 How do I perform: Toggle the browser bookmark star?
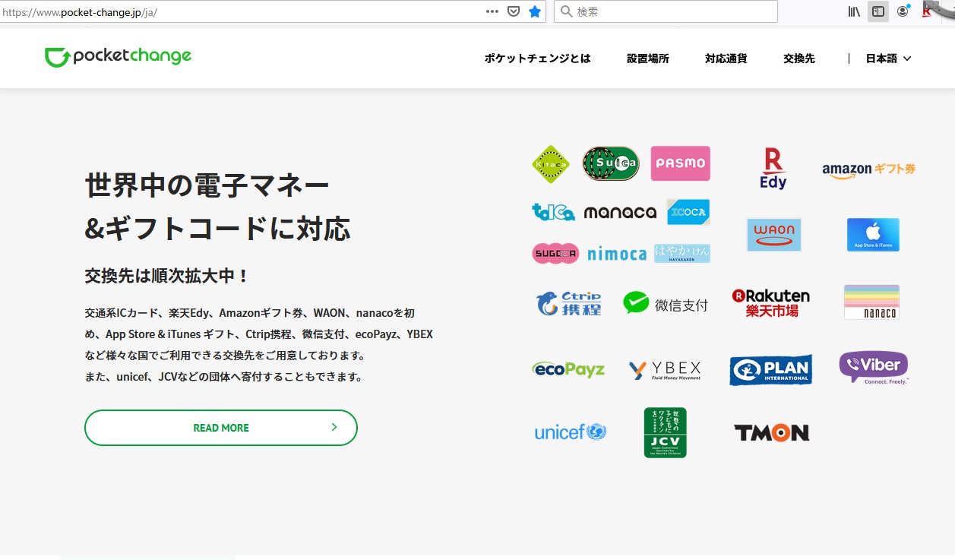[535, 11]
